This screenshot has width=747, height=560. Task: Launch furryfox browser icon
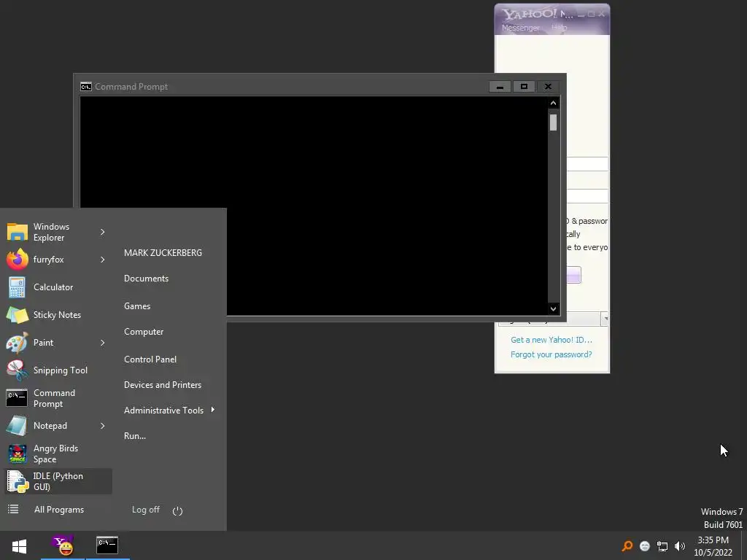pos(18,260)
